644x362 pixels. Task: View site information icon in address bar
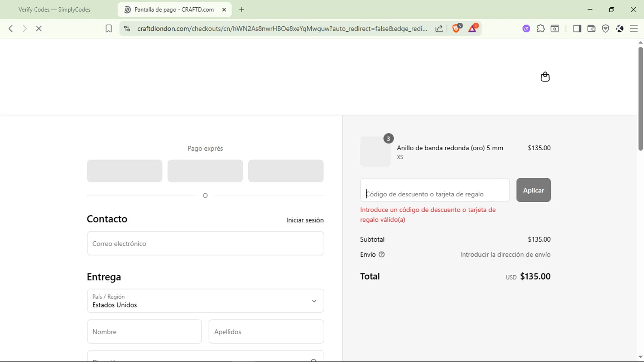tap(127, 28)
